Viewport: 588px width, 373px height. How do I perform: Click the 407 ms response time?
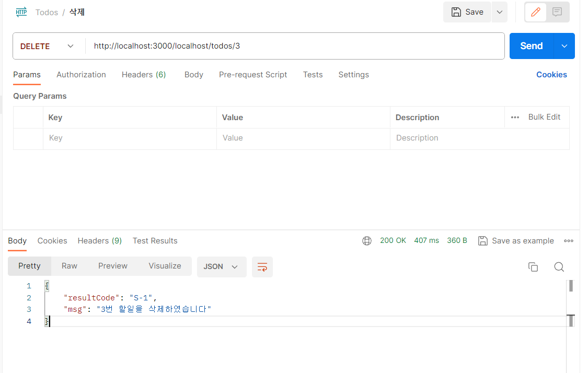[426, 240]
